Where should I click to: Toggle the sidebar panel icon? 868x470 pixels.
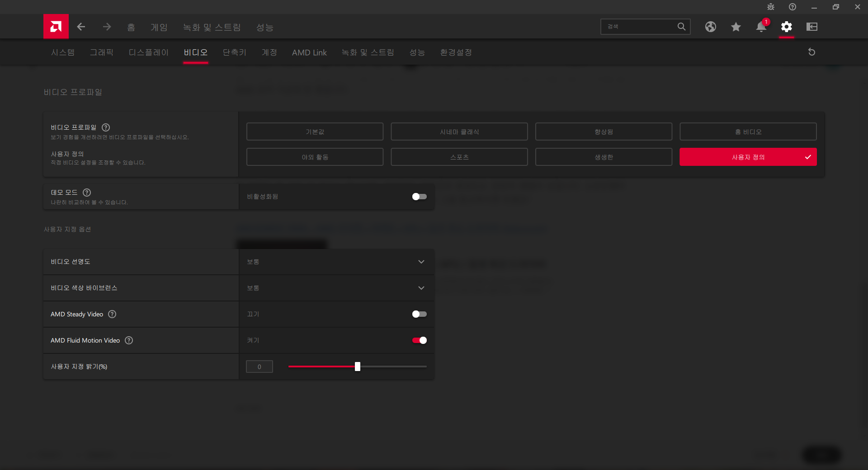pos(812,27)
